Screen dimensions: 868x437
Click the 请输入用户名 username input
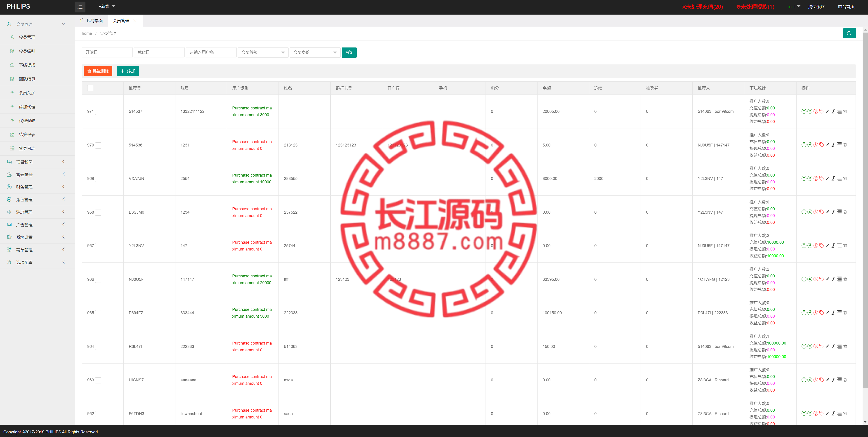pos(211,52)
